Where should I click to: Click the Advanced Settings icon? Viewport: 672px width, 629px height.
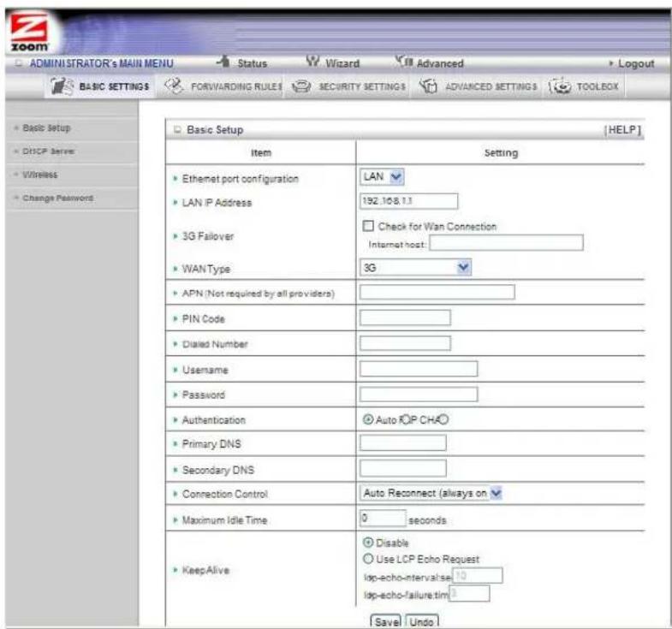428,86
